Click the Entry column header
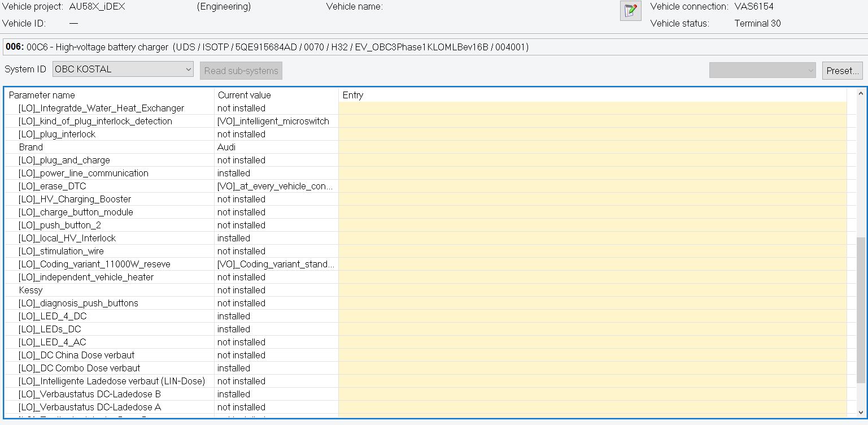 pos(353,95)
